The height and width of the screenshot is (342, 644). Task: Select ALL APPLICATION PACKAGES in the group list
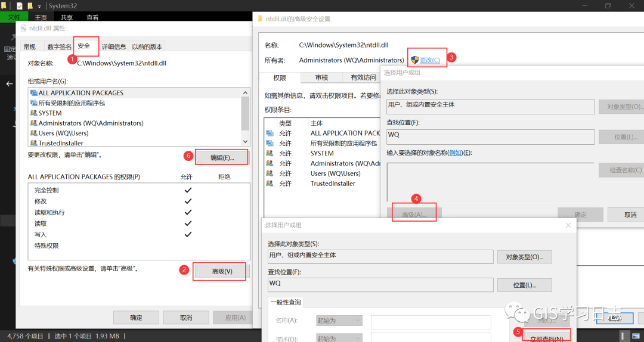[135, 93]
